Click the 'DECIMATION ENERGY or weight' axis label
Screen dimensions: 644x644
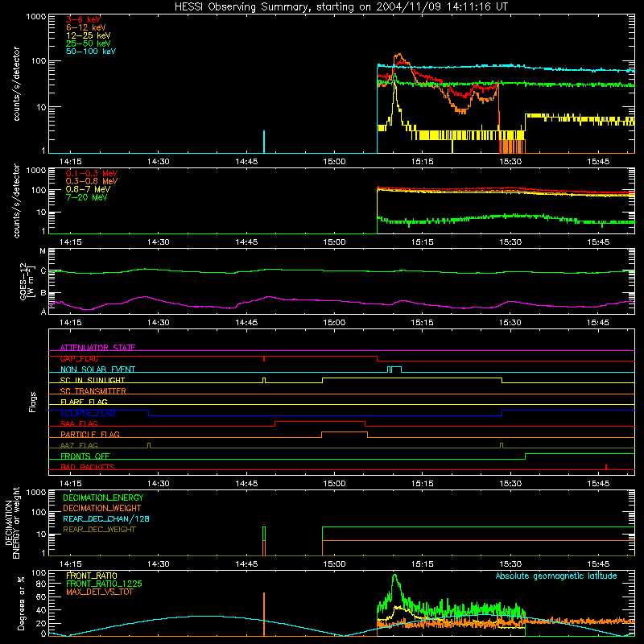12,522
